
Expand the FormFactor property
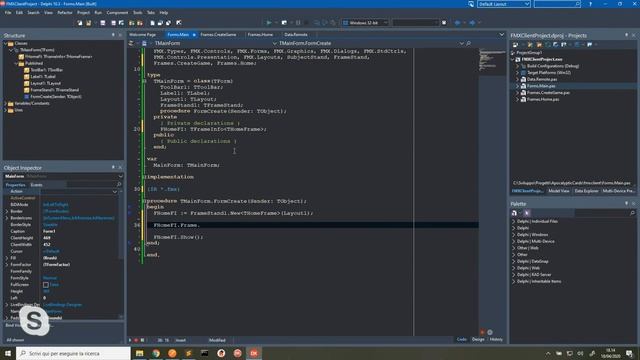point(7,264)
